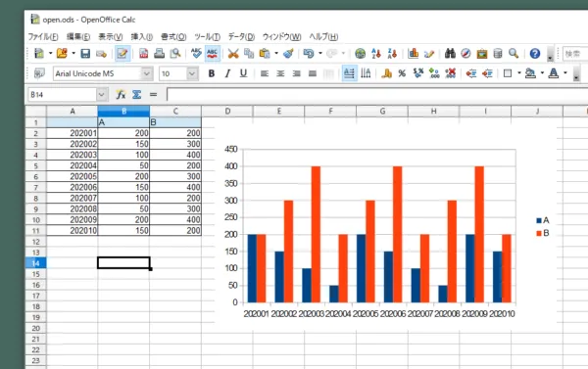Open the Font Color dropdown arrow
588x369 pixels.
[x=565, y=73]
